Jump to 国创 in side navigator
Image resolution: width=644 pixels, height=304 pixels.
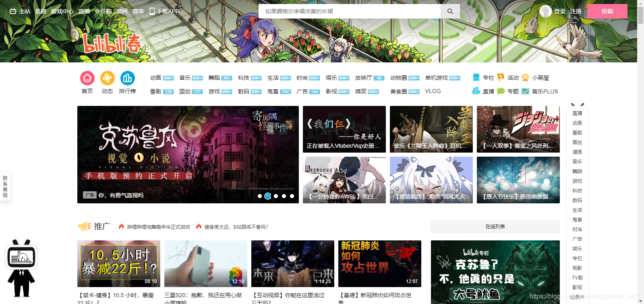(577, 143)
